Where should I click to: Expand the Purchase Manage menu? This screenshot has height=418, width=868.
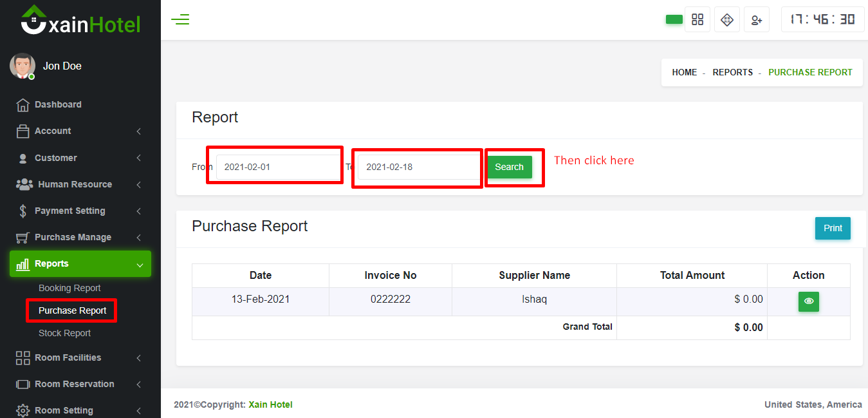[x=73, y=237]
